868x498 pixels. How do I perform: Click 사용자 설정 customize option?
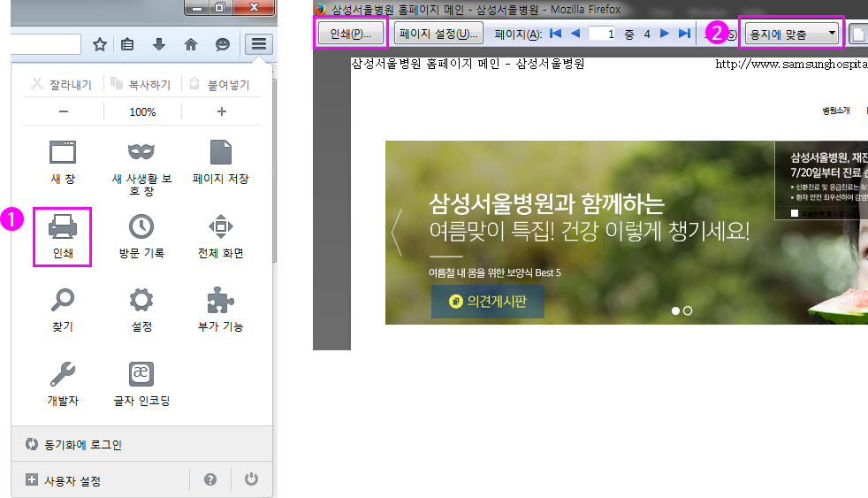coord(63,480)
